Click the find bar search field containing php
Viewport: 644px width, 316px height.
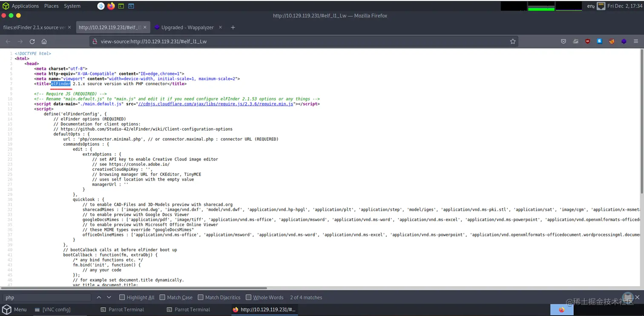(46, 297)
